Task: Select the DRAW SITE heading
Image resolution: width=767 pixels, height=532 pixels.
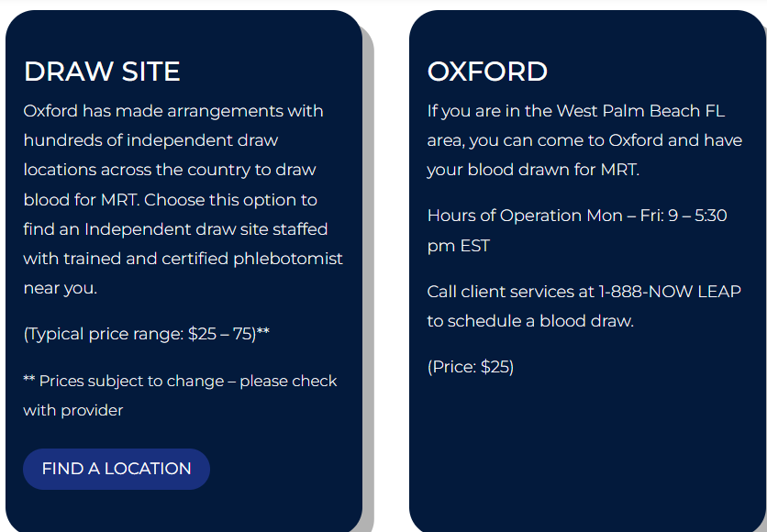Action: click(x=102, y=72)
